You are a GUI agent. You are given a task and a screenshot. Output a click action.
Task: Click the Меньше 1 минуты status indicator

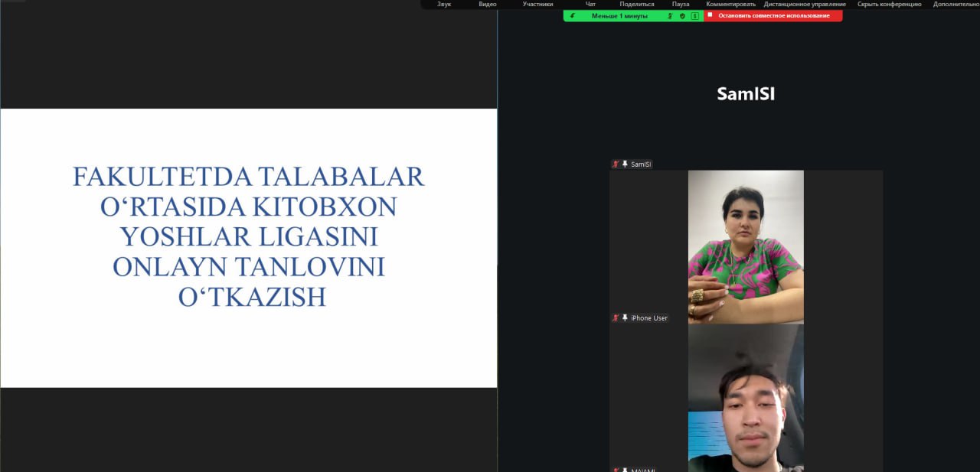tap(619, 16)
